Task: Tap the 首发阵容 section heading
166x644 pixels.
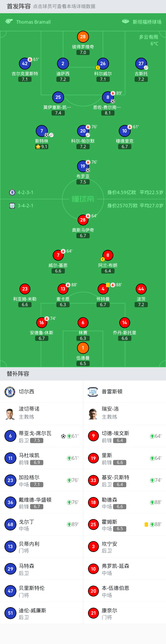Action: (18, 6)
